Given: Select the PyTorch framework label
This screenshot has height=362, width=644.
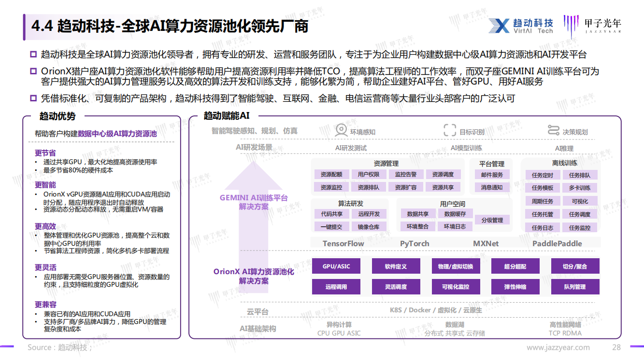Looking at the screenshot, I should point(415,244).
